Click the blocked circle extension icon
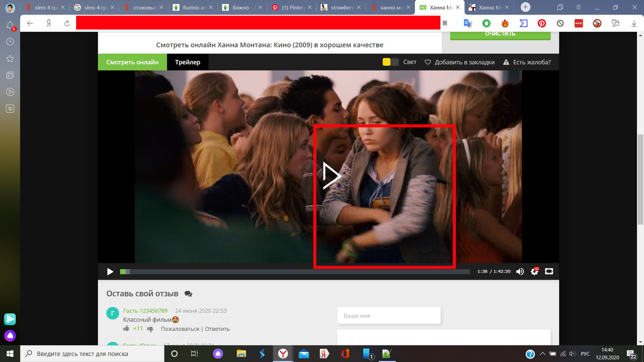This screenshot has height=362, width=644. 560,23
